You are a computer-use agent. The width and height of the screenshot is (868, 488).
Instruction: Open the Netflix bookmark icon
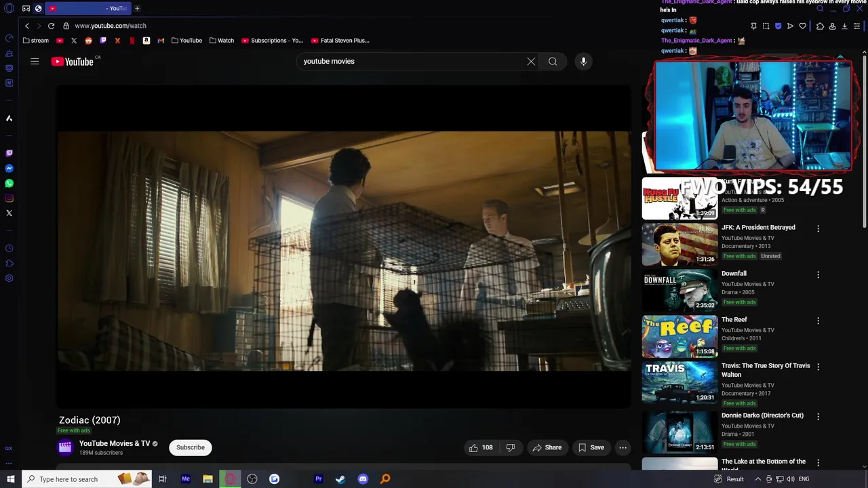pyautogui.click(x=132, y=41)
